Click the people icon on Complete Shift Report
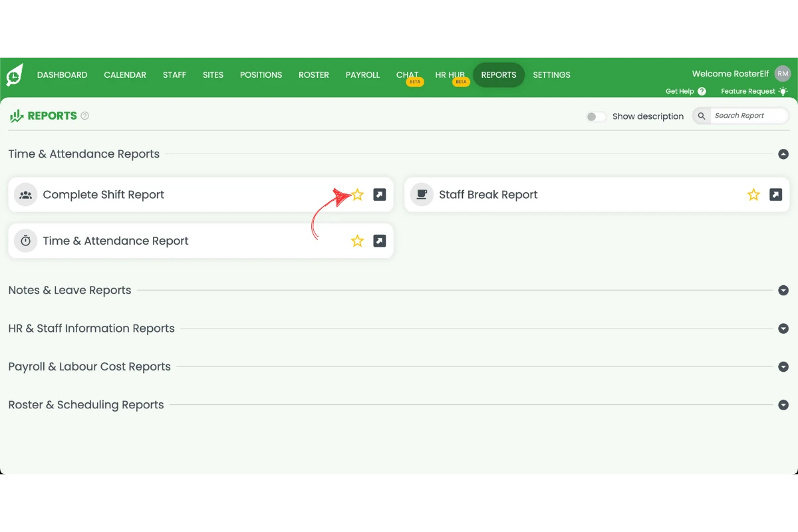This screenshot has width=798, height=532. [x=26, y=195]
